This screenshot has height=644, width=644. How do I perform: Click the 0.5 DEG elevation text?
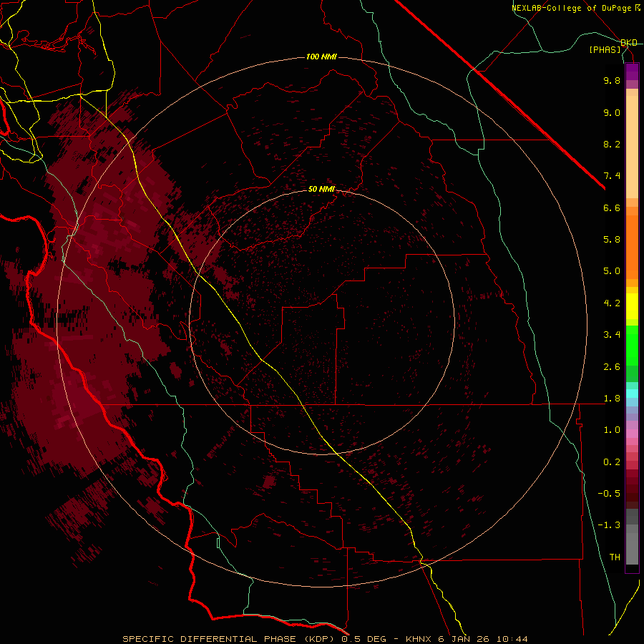pyautogui.click(x=364, y=639)
